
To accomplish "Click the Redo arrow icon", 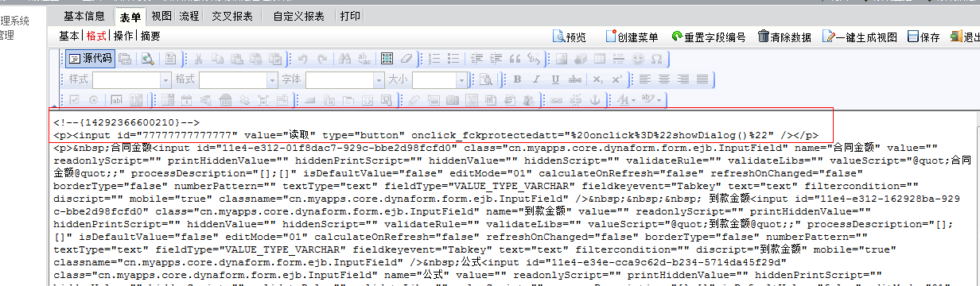I will click(322, 59).
